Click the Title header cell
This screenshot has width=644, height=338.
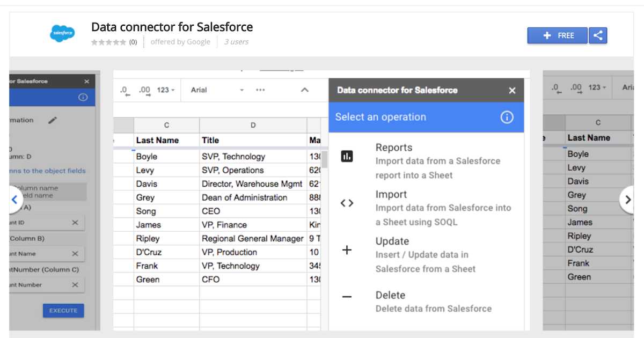click(253, 141)
